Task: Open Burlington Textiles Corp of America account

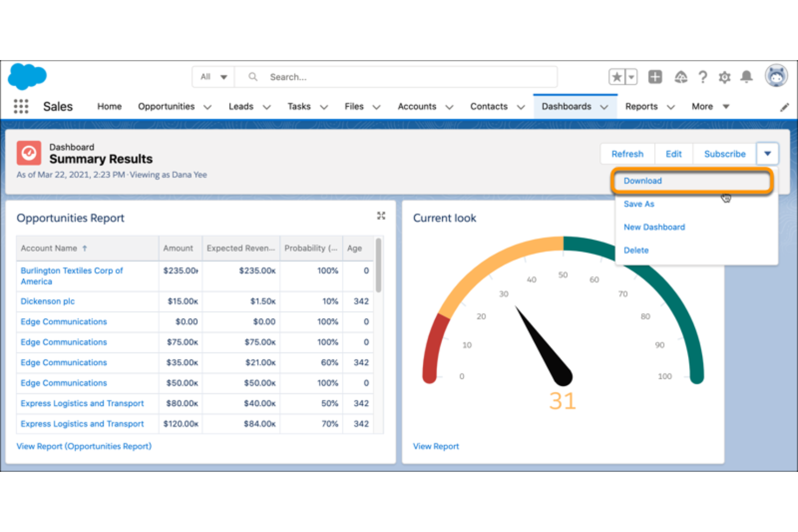Action: 72,276
